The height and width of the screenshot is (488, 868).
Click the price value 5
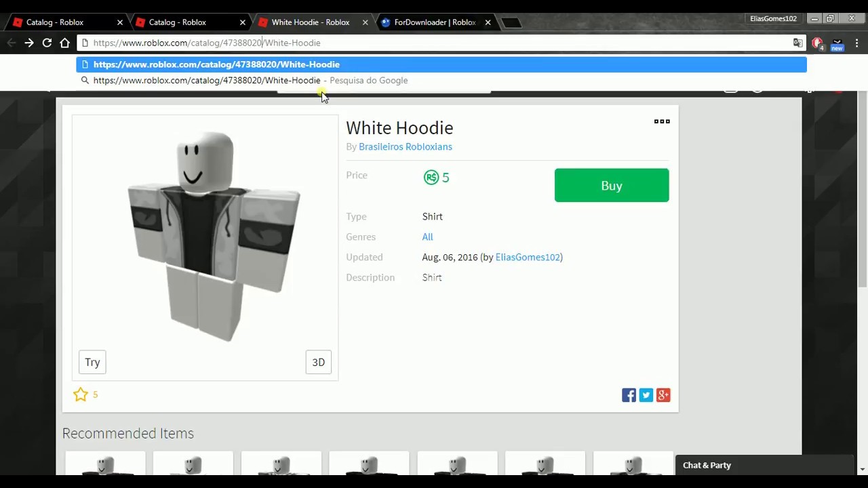(x=446, y=178)
